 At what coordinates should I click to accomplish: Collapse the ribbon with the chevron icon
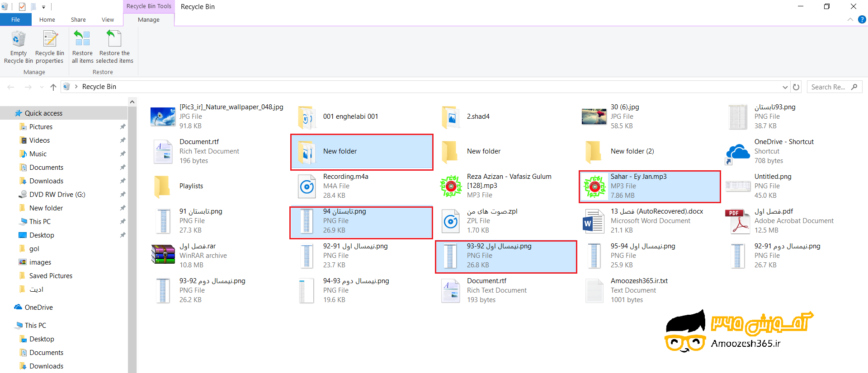(x=850, y=19)
